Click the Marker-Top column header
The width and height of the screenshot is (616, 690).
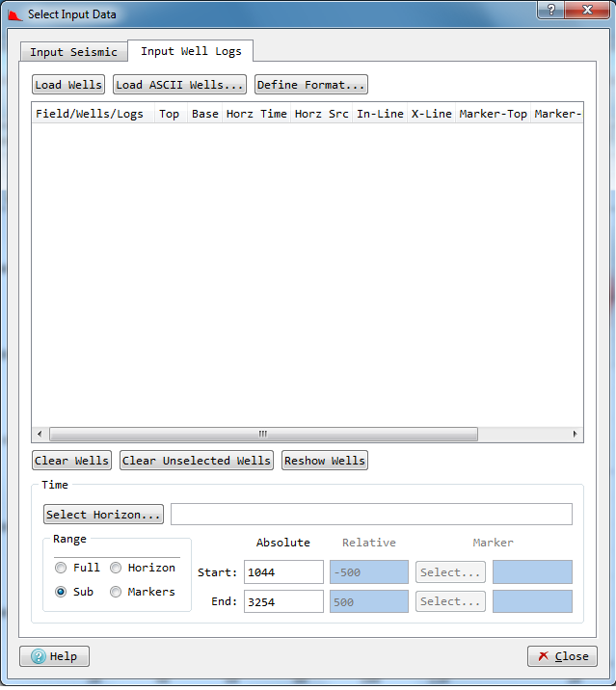(494, 114)
